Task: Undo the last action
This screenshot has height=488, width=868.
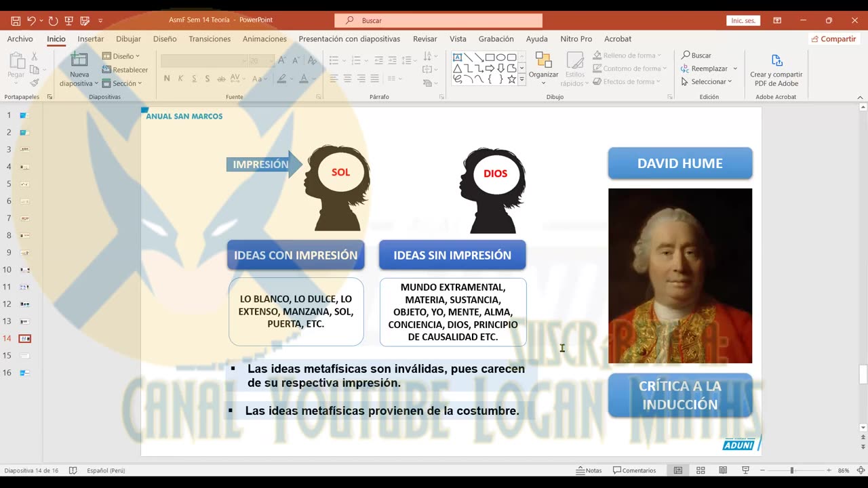Action: 31,21
